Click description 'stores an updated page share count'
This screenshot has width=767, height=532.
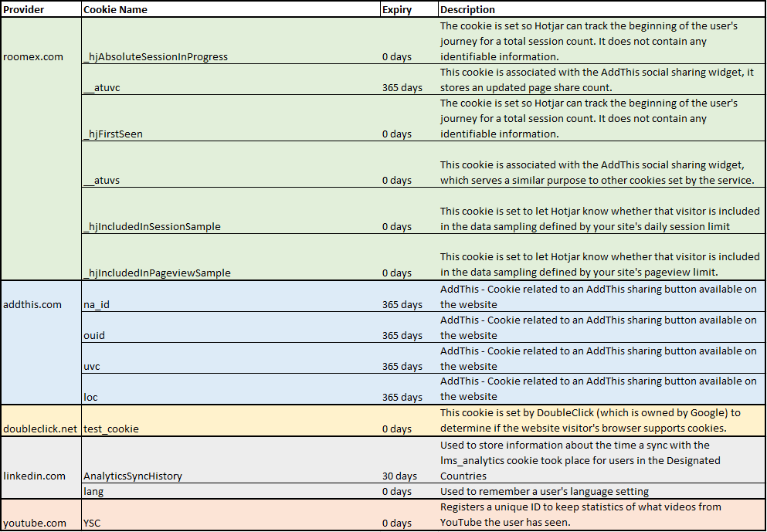(x=602, y=80)
